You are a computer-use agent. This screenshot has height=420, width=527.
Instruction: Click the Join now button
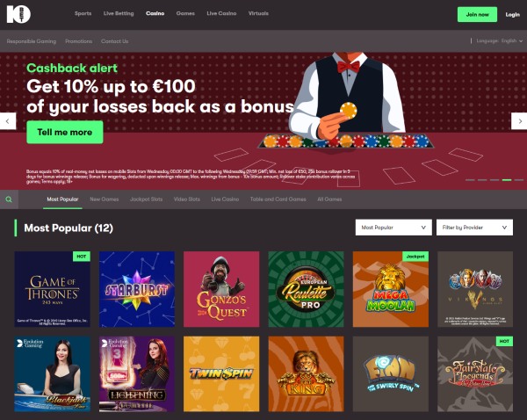(x=477, y=14)
